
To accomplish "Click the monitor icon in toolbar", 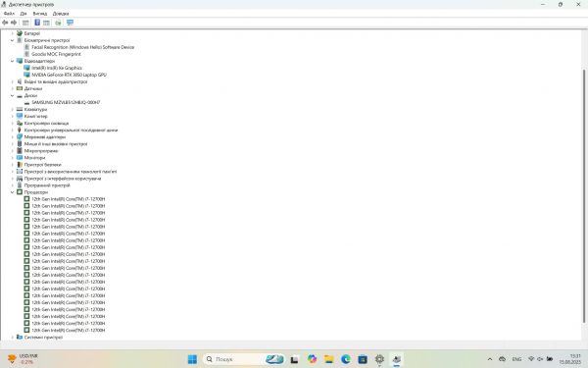I will (70, 23).
